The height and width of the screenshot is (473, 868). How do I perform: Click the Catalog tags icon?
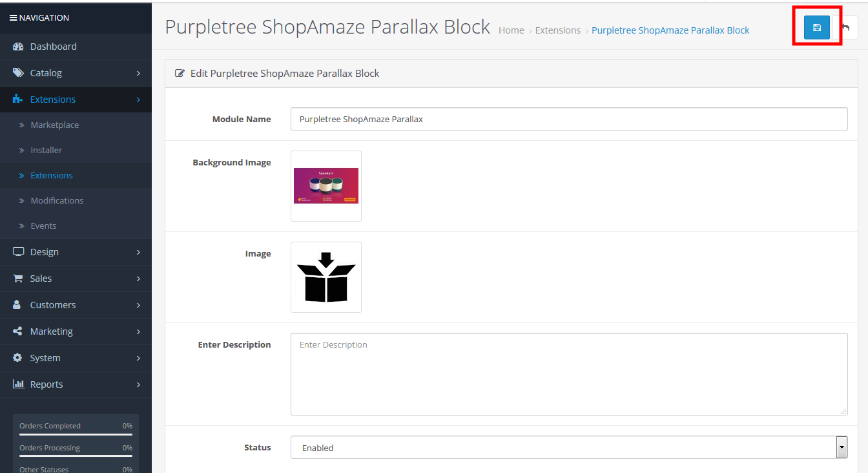(18, 73)
